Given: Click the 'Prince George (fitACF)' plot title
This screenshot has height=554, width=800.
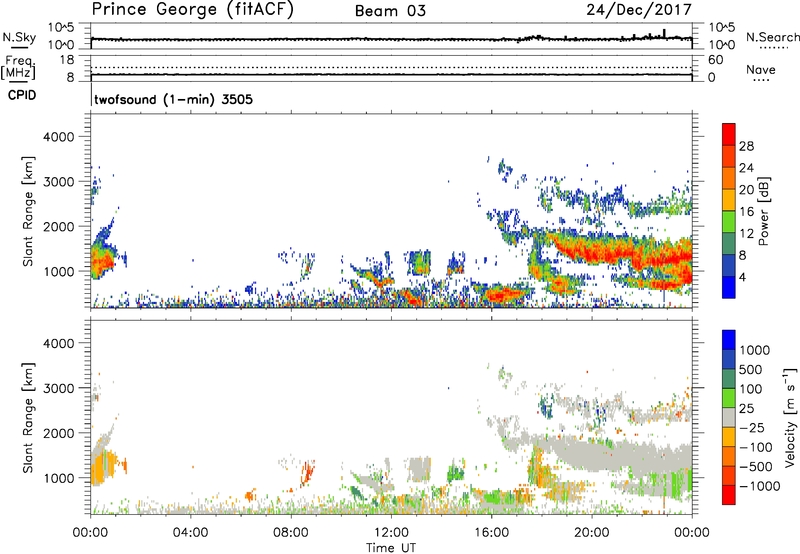Looking at the screenshot, I should [x=192, y=10].
